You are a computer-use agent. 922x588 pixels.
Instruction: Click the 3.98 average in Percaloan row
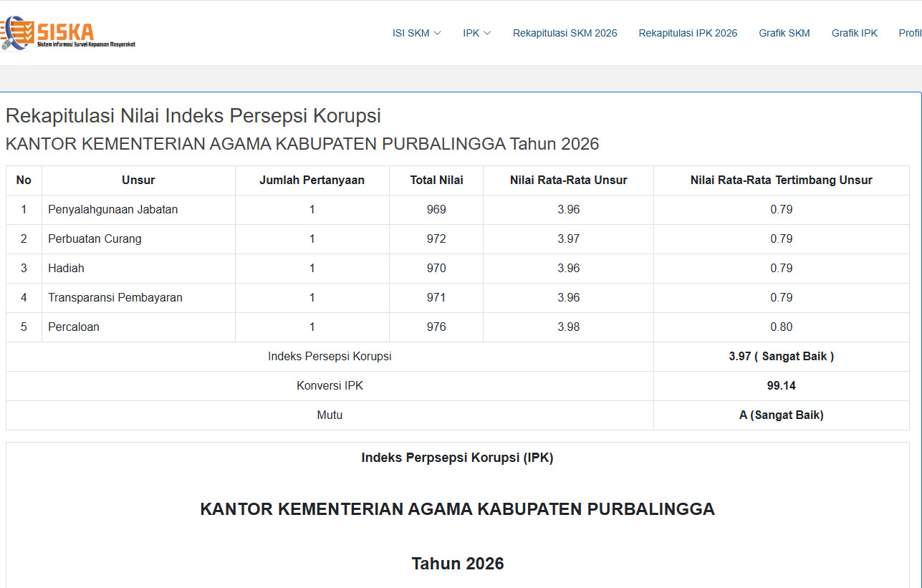click(x=569, y=327)
